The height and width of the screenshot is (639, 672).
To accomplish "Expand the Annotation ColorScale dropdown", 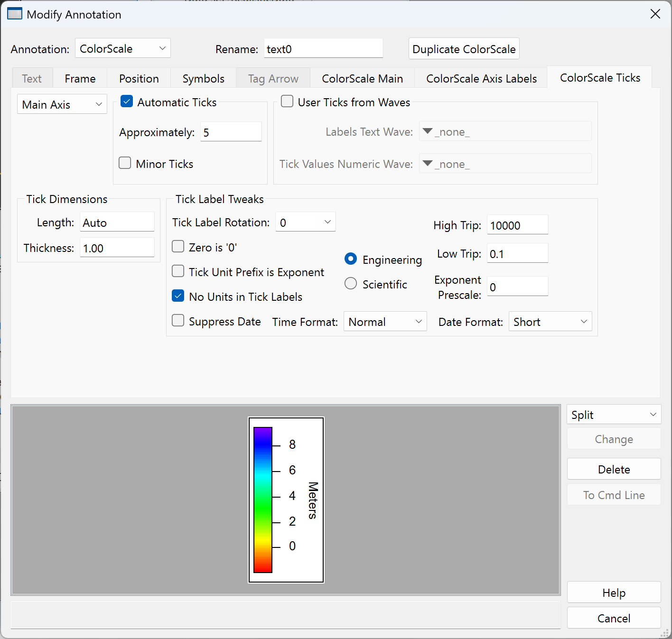I will [122, 48].
